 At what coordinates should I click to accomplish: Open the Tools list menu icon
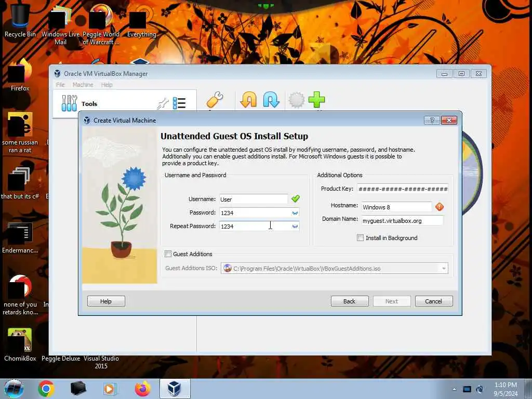[x=179, y=103]
